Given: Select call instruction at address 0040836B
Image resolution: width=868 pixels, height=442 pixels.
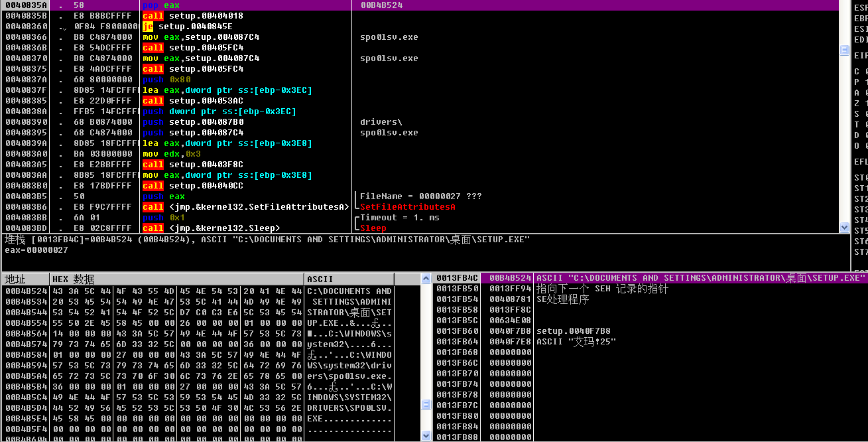Looking at the screenshot, I should 419,48.
